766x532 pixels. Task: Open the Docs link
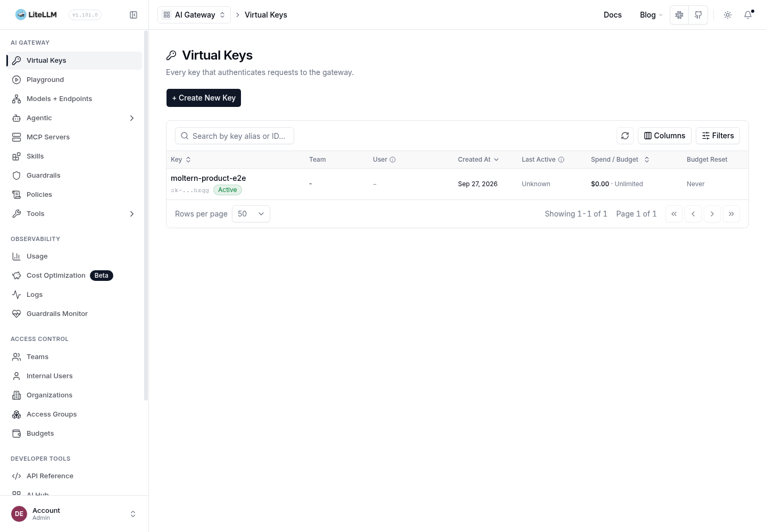click(613, 15)
